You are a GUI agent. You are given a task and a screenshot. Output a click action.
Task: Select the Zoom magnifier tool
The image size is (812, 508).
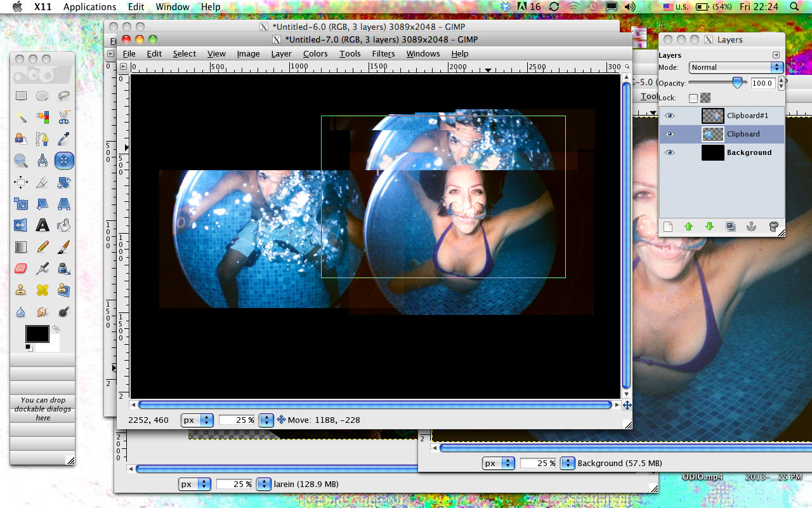[x=21, y=161]
